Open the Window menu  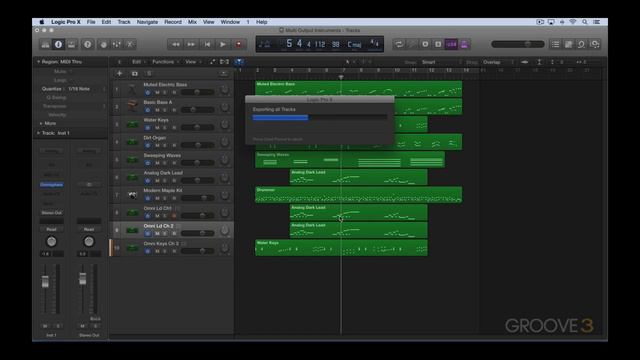230,22
